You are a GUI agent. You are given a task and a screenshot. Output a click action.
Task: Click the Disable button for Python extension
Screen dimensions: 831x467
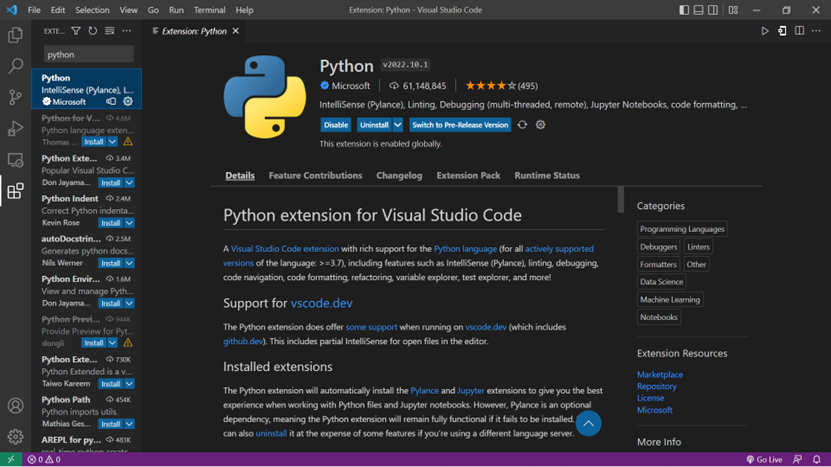pos(336,125)
